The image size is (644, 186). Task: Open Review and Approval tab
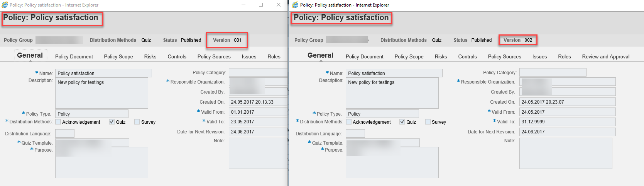(x=606, y=56)
